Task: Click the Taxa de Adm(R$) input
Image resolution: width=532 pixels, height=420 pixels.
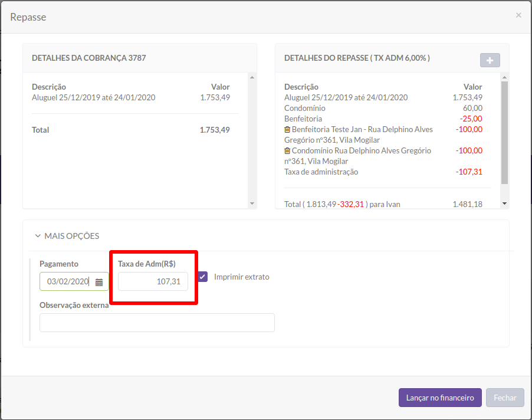Action: click(153, 281)
